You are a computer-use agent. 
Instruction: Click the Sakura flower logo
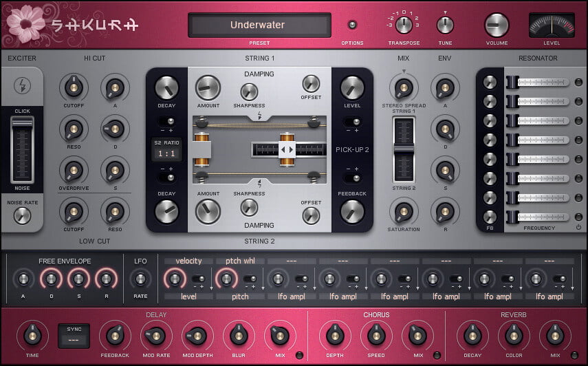pos(24,24)
